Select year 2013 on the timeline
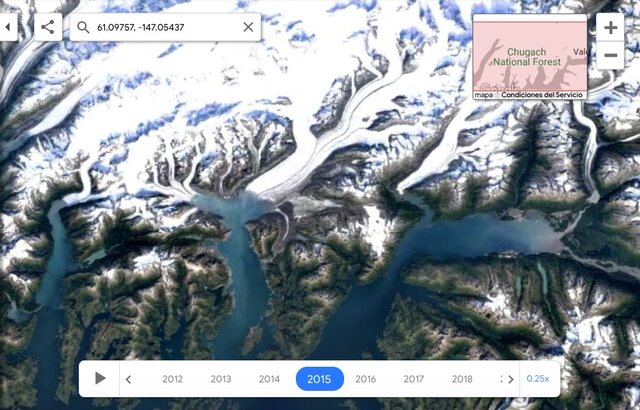The width and height of the screenshot is (640, 410). tap(221, 379)
